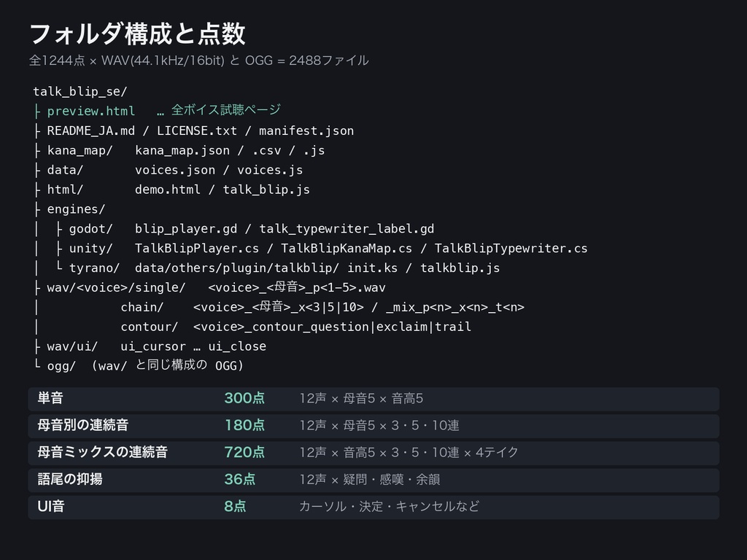The image size is (747, 560).
Task: Click ui_cursor … ui_close text
Action: (x=193, y=346)
